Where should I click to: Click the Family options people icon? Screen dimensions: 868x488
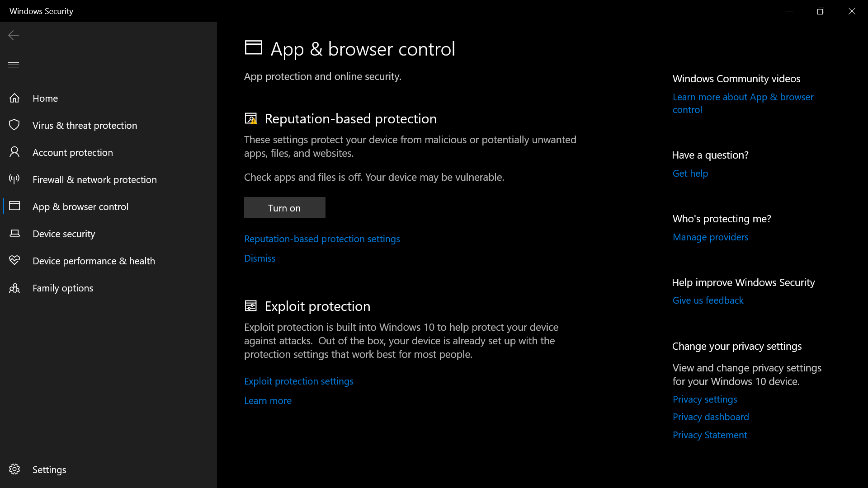pyautogui.click(x=14, y=288)
